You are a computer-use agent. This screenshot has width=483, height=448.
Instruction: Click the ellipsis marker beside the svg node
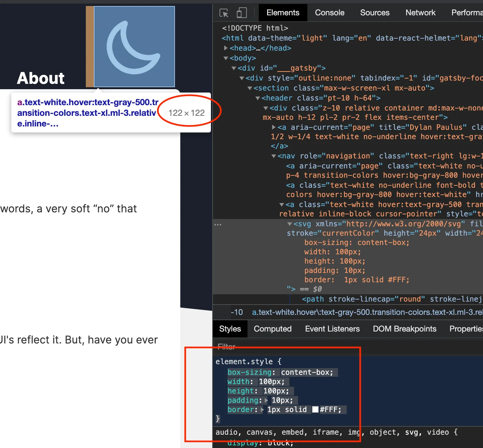[218, 225]
